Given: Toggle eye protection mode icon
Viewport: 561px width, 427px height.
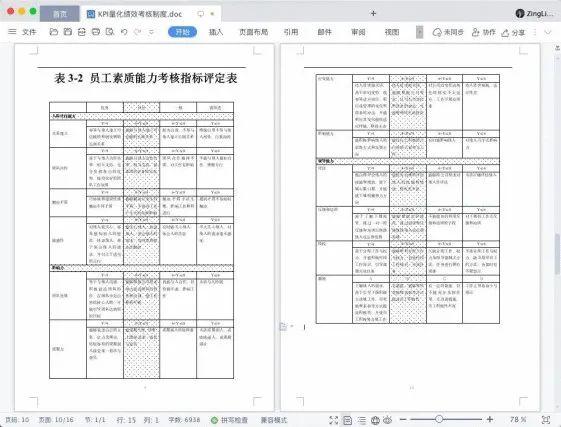Looking at the screenshot, I should (x=388, y=420).
